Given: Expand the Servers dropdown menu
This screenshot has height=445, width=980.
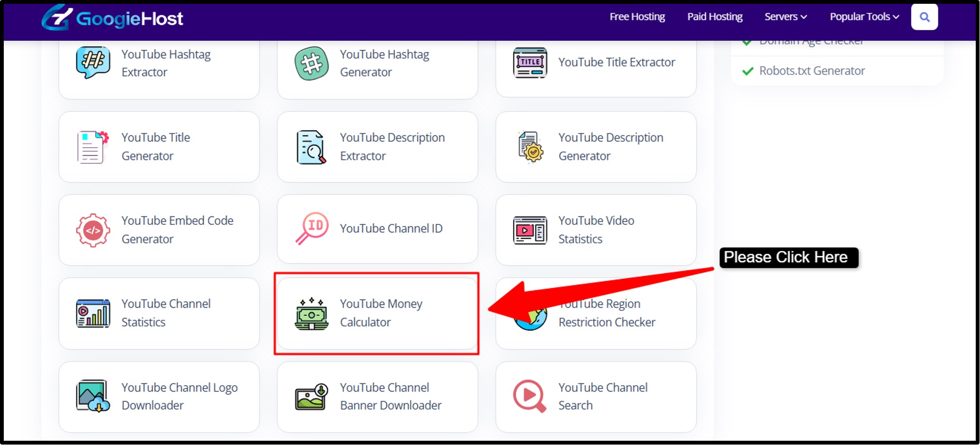Looking at the screenshot, I should (785, 17).
